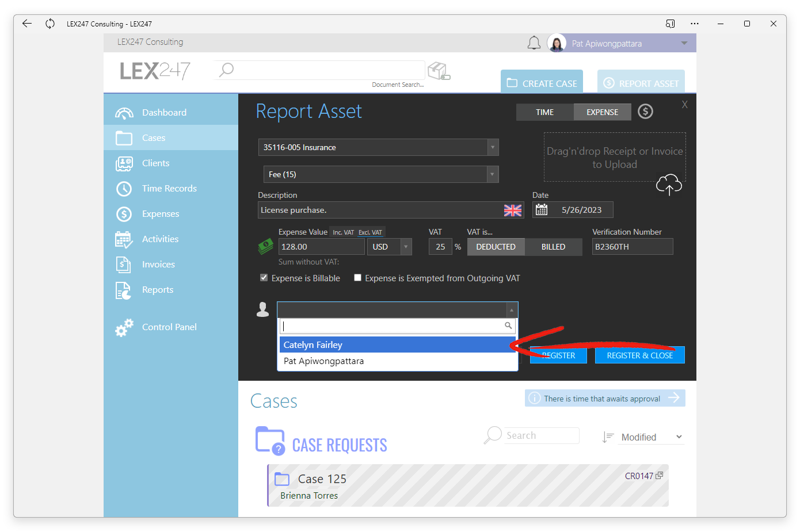The height and width of the screenshot is (532, 800).
Task: Click the REGISTER & CLOSE button
Action: 639,355
